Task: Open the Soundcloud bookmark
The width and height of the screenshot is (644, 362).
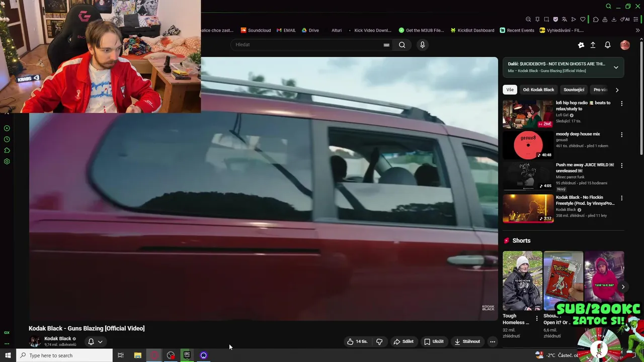Action: click(256, 30)
